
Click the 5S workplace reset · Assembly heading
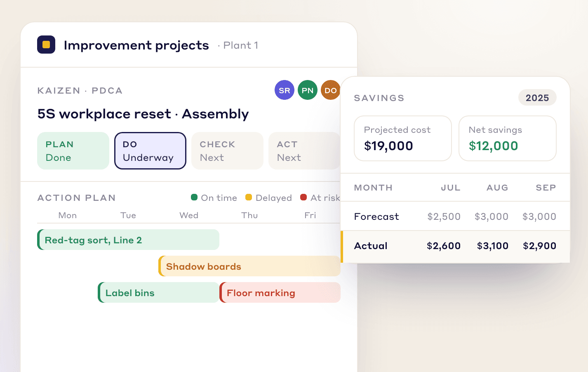click(143, 114)
